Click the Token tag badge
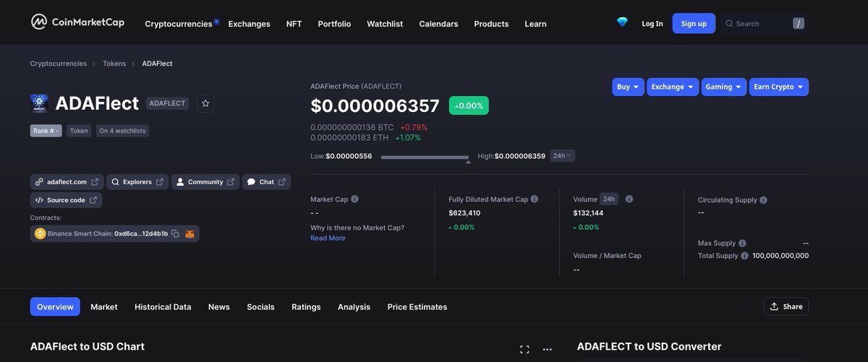This screenshot has width=868, height=362. coord(79,131)
